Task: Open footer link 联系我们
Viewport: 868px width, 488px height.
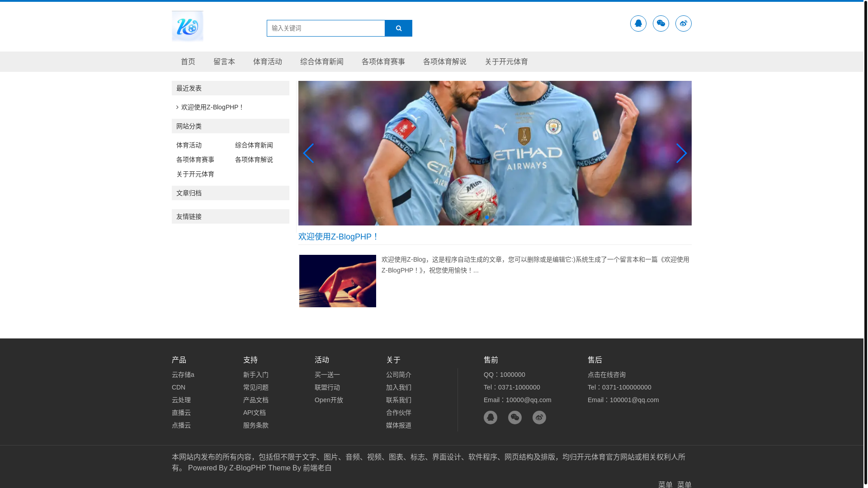Action: (x=399, y=400)
